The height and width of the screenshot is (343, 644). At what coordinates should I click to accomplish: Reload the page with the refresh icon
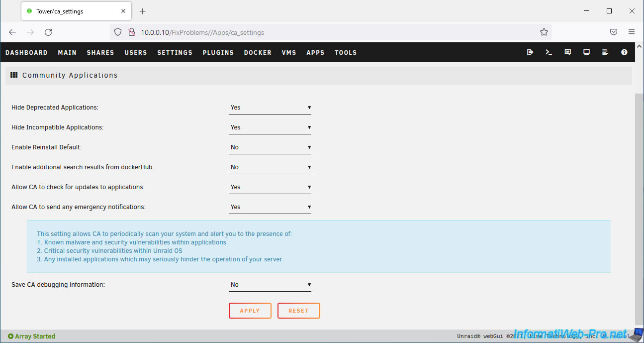point(48,32)
